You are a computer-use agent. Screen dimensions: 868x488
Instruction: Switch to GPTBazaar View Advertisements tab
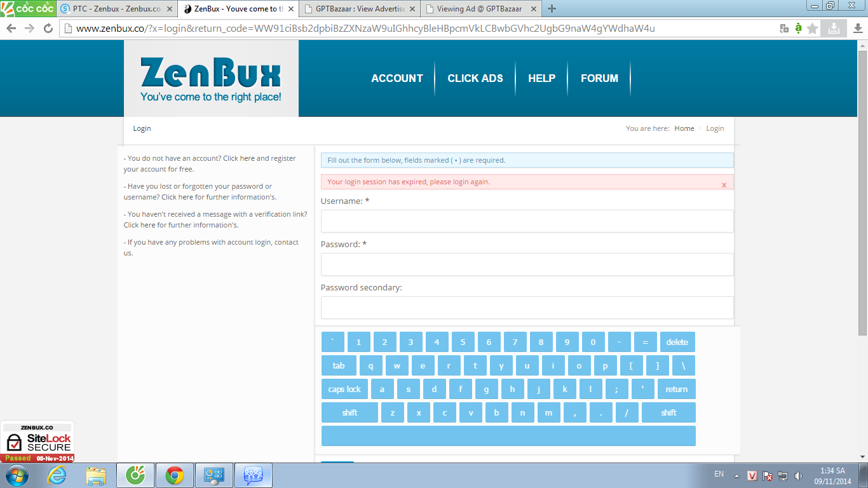358,9
